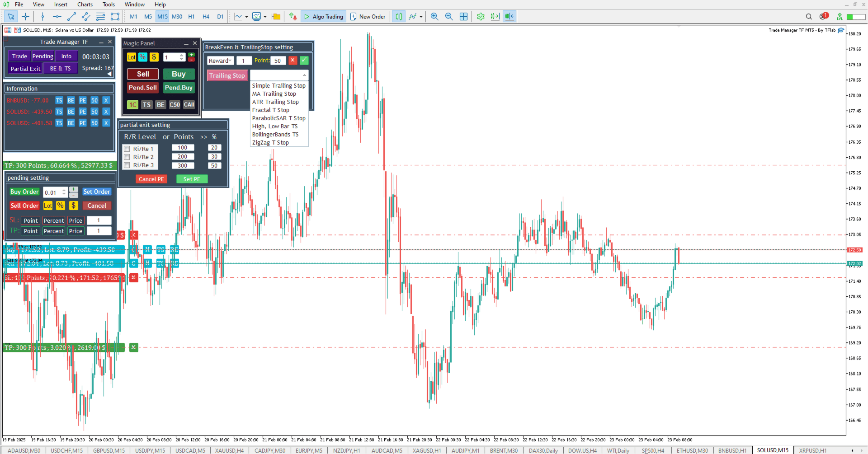Screen dimensions: 868x454
Task: Click the Point value input field
Action: coord(278,61)
